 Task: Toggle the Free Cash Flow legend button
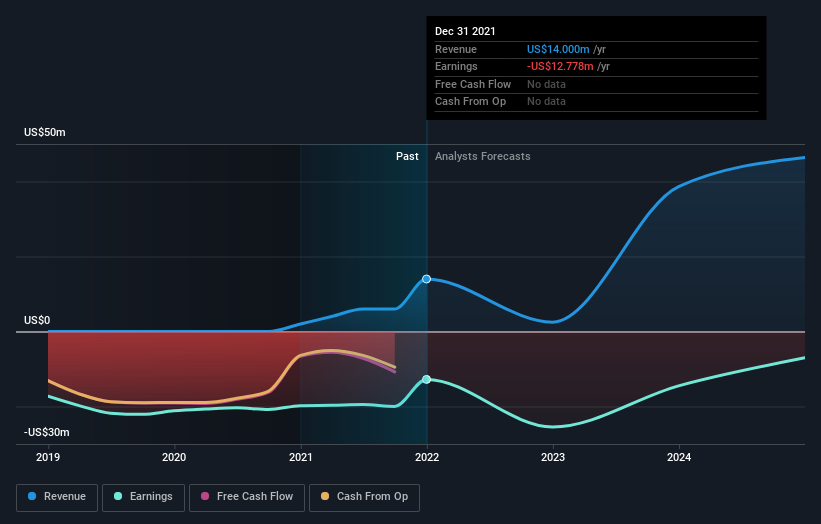pyautogui.click(x=247, y=497)
